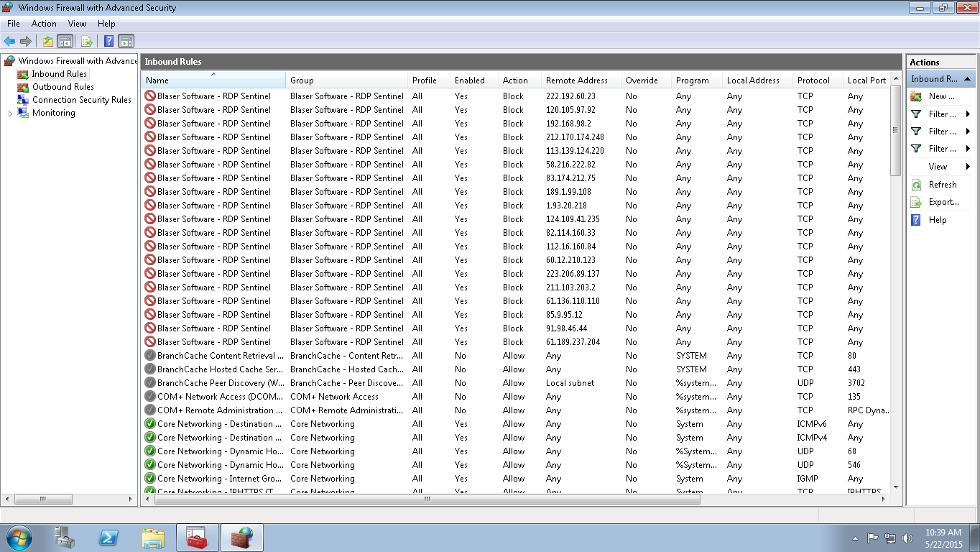Image resolution: width=980 pixels, height=552 pixels.
Task: Click the Export List toolbar icon
Action: coord(87,42)
